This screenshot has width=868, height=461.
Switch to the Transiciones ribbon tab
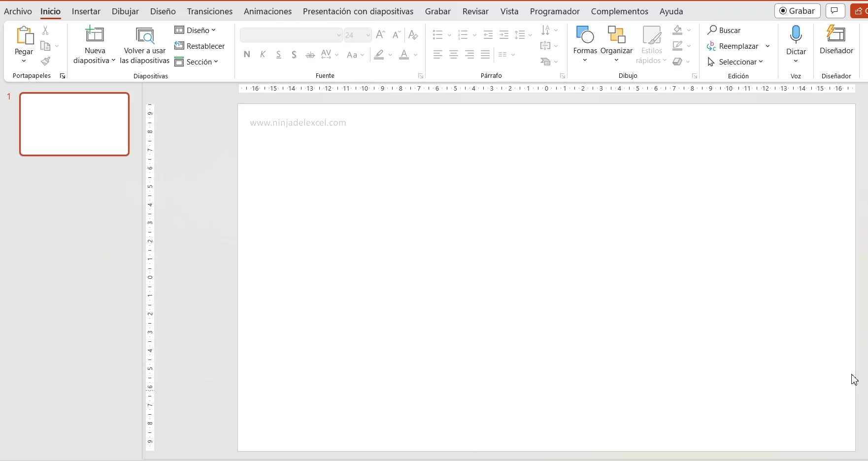209,11
